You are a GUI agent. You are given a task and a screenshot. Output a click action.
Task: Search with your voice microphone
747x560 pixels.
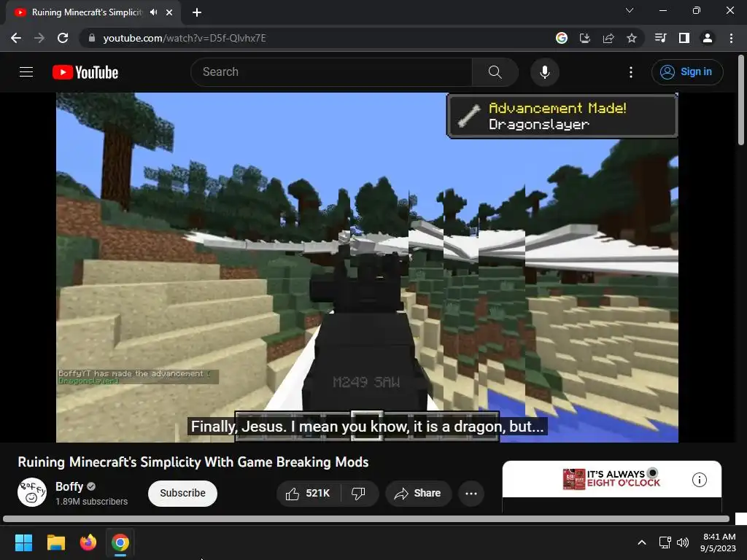coord(544,72)
